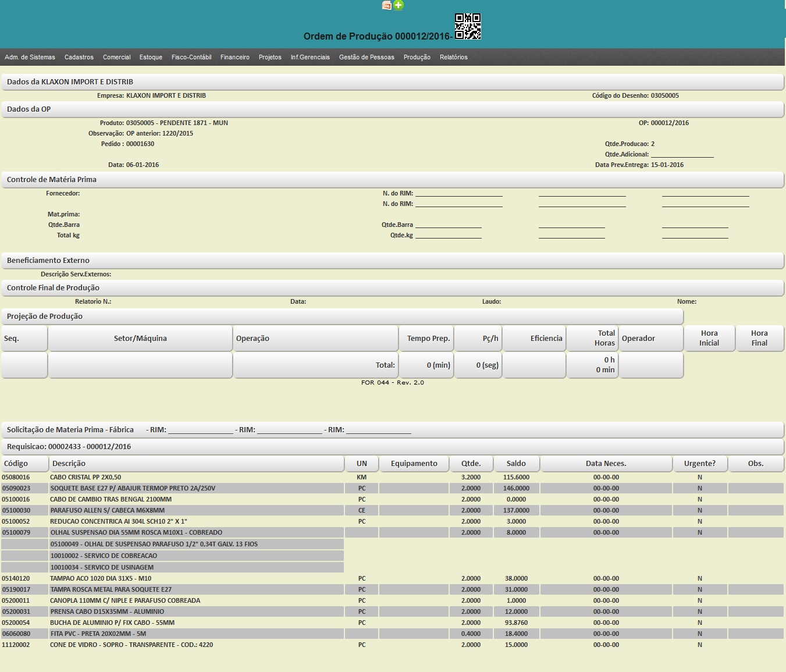Click the UN column header
Viewport: 786px width, 672px height.
(x=362, y=464)
